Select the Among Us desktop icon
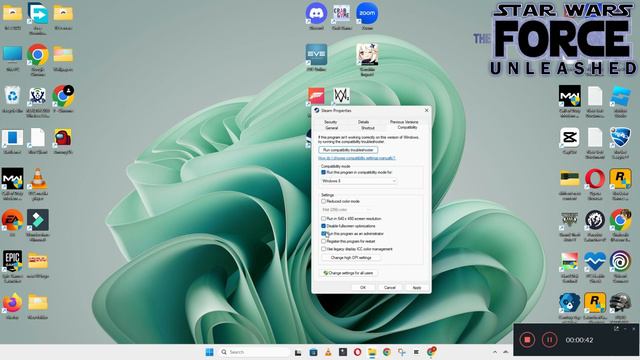Screen dimensions: 640x360 point(63,138)
